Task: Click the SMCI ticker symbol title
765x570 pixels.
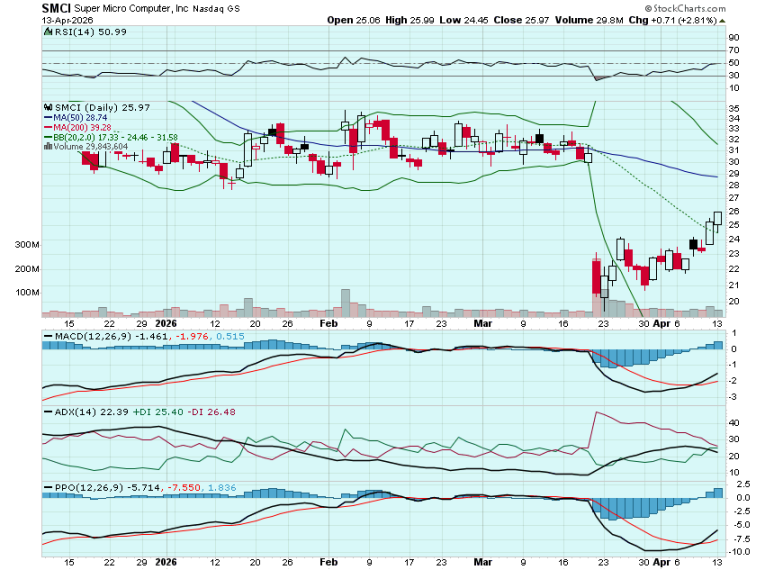Action: tap(55, 8)
